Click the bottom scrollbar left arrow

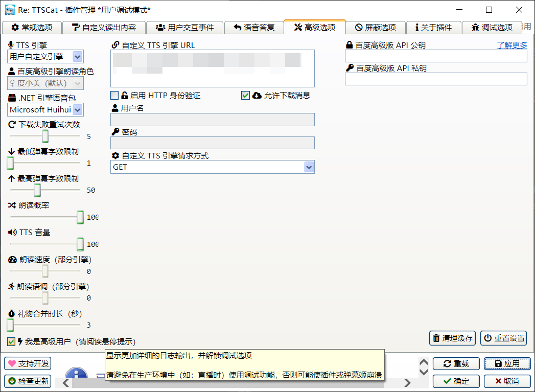pyautogui.click(x=66, y=383)
